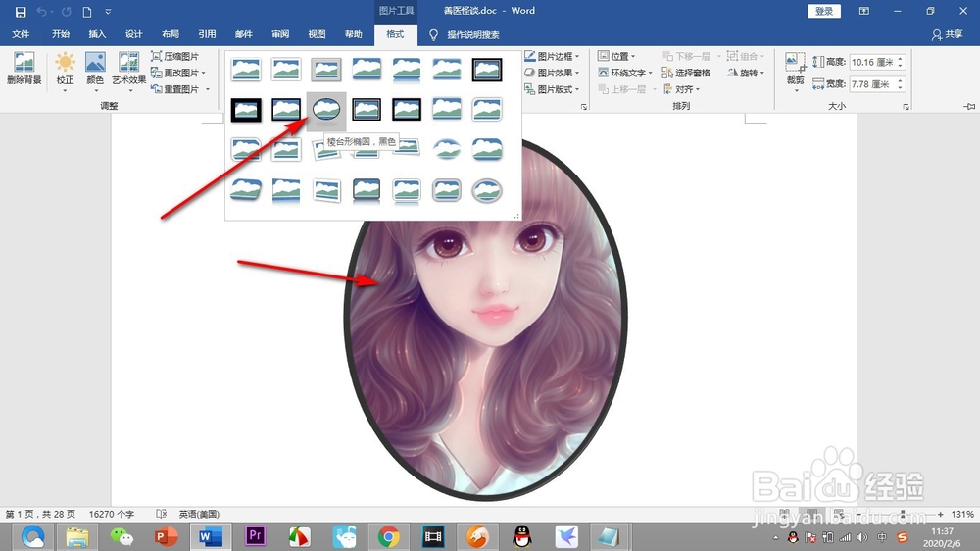The width and height of the screenshot is (980, 551).
Task: Open 更改图片 dropdown
Action: click(178, 73)
